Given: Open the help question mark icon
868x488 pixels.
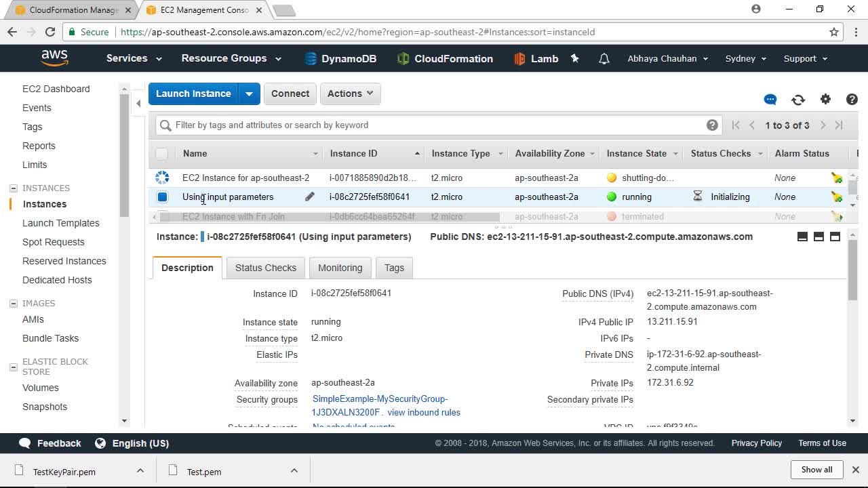Looking at the screenshot, I should (x=852, y=100).
